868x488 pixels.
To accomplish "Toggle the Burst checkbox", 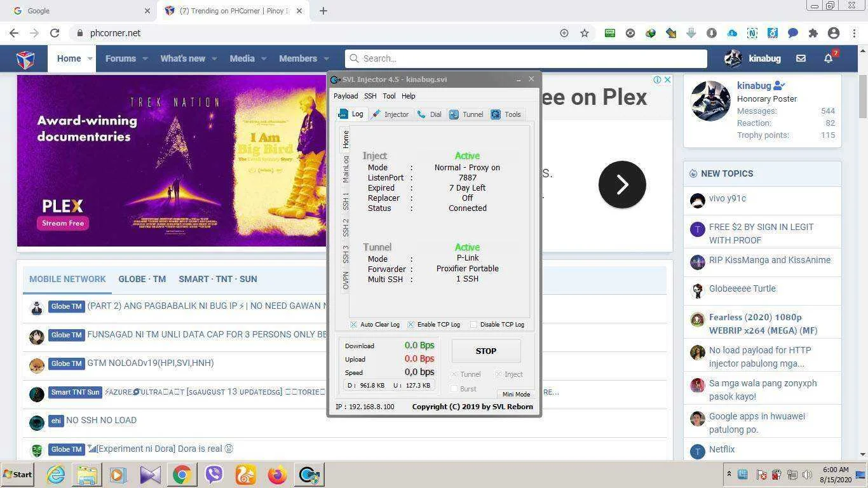I will click(454, 388).
